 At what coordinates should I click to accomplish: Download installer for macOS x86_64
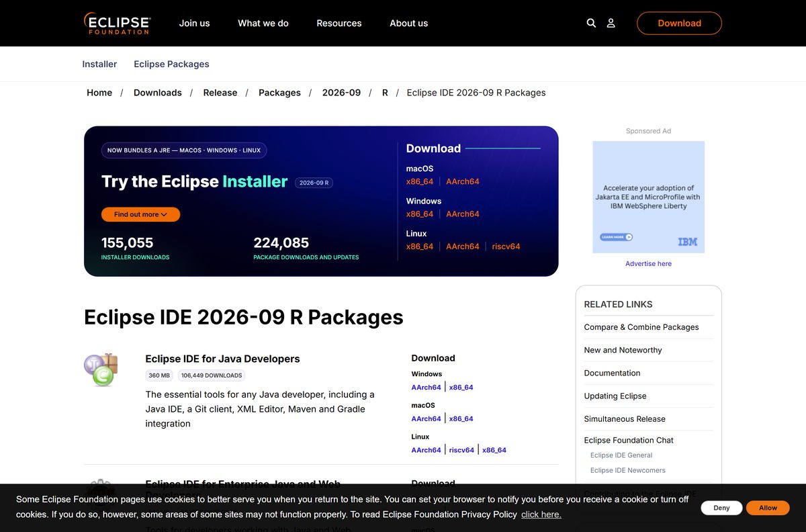click(420, 181)
